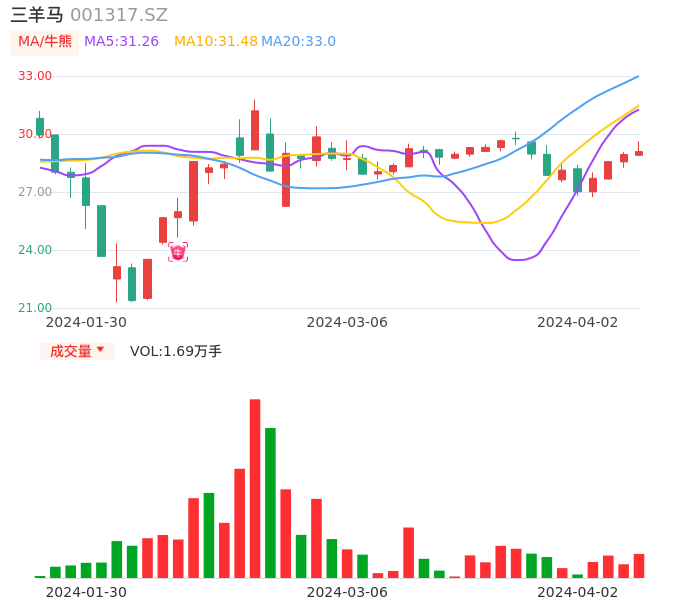The height and width of the screenshot is (606, 686).
Task: Click the tallest red volume bar
Action: coord(255,488)
